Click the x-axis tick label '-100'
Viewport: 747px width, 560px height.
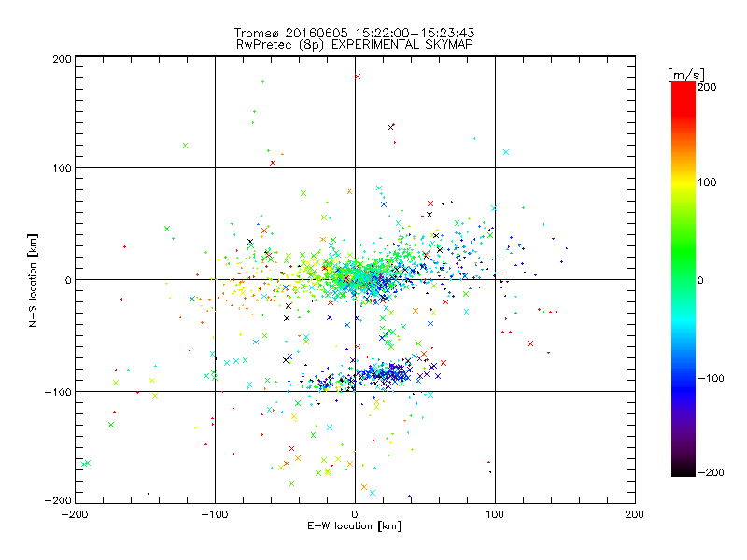215,514
